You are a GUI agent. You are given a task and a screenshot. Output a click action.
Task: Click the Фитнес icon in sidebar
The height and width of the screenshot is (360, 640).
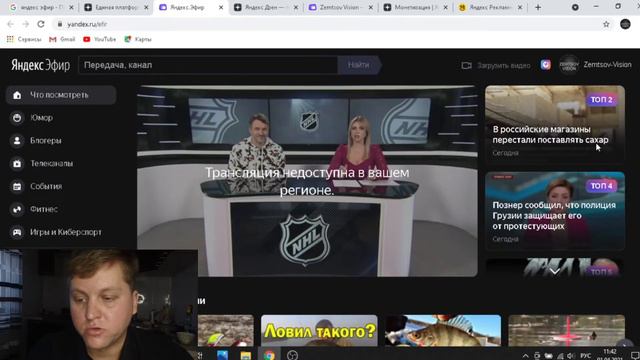click(x=17, y=209)
